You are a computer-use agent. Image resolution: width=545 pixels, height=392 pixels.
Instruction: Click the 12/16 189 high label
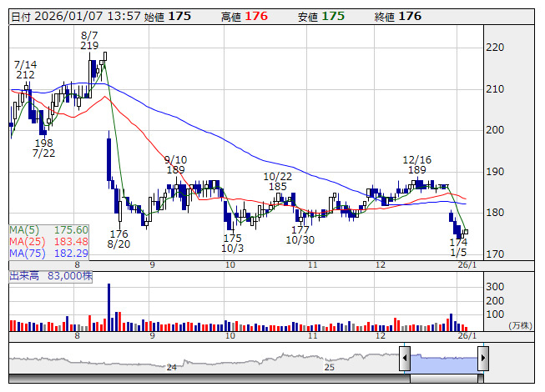(416, 164)
